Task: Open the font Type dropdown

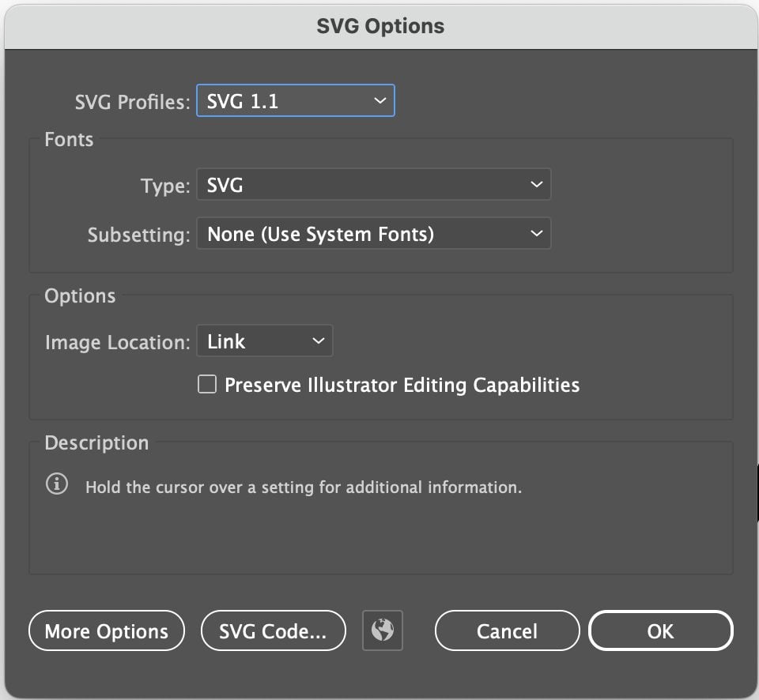Action: tap(374, 184)
